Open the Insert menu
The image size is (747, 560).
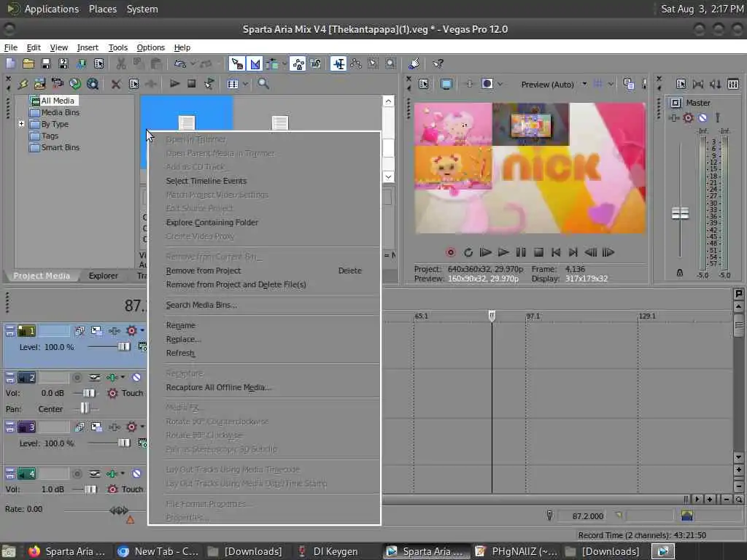[x=88, y=47]
